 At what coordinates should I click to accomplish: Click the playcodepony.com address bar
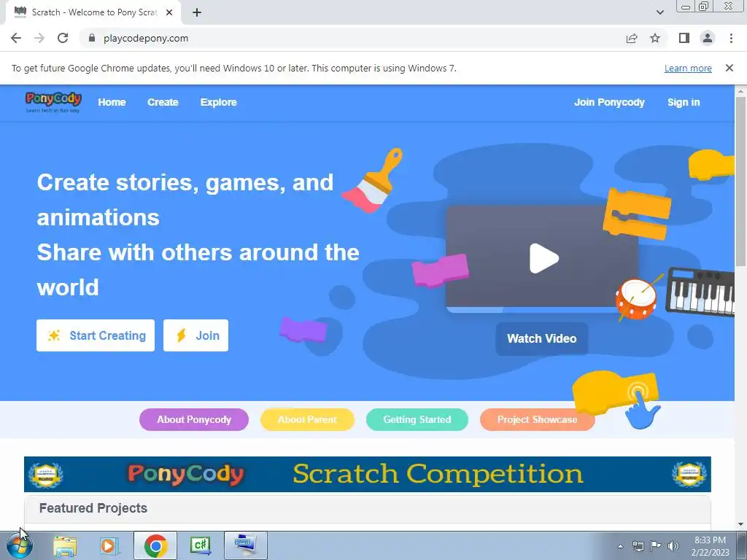352,38
